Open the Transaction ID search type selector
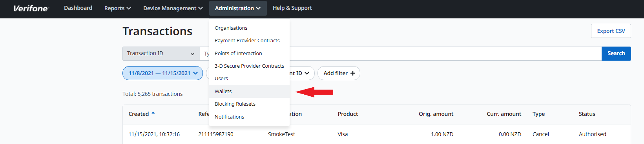Screen dimensions: 644x144 click(x=161, y=54)
